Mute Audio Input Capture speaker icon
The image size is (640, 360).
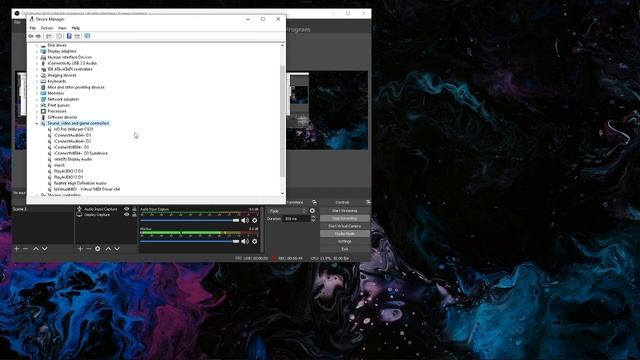pos(245,220)
